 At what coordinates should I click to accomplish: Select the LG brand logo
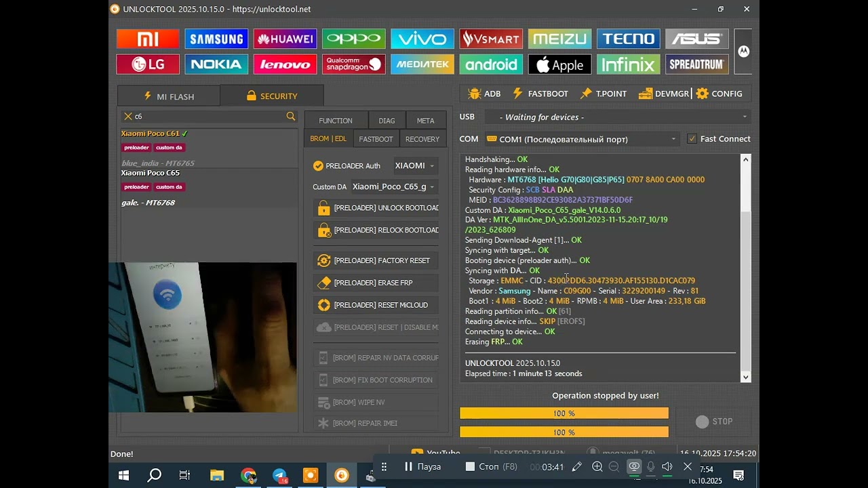148,64
